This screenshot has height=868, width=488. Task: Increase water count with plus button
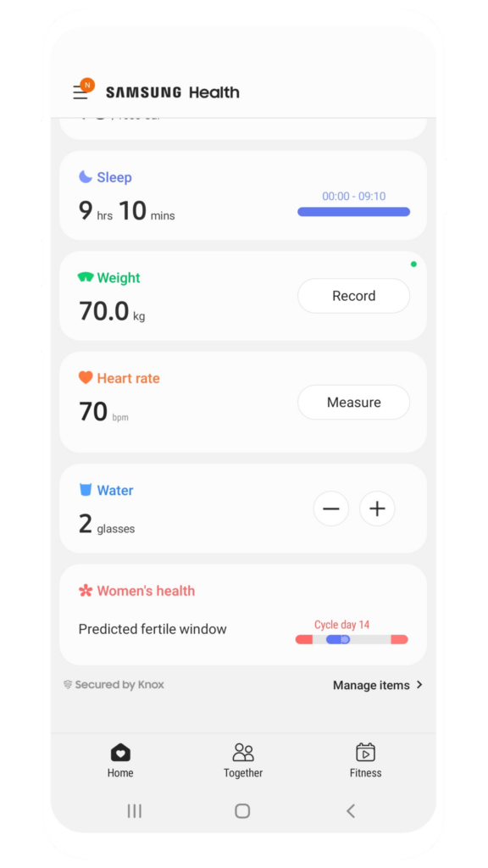pos(377,509)
